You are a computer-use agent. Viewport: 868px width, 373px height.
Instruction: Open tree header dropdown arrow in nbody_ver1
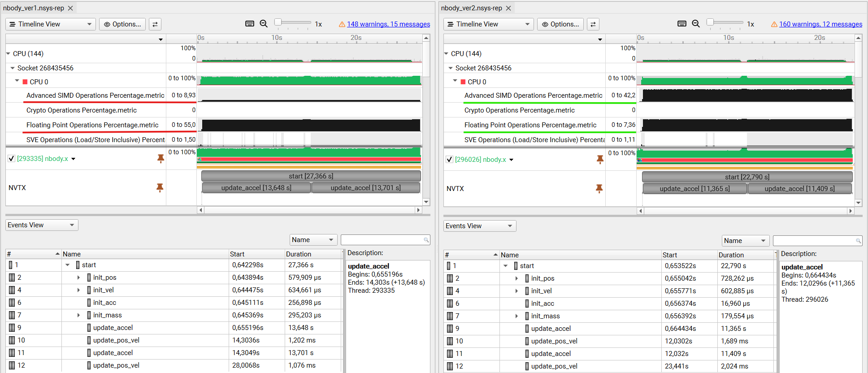coord(161,39)
